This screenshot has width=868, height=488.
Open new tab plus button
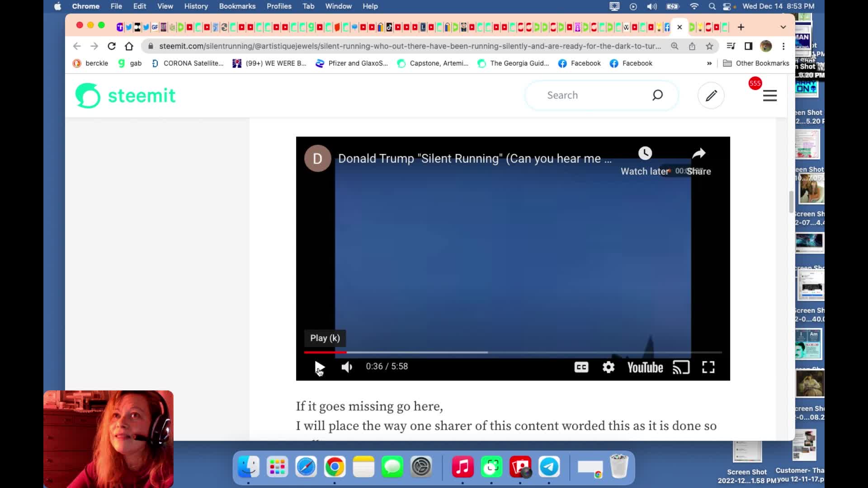pos(741,27)
